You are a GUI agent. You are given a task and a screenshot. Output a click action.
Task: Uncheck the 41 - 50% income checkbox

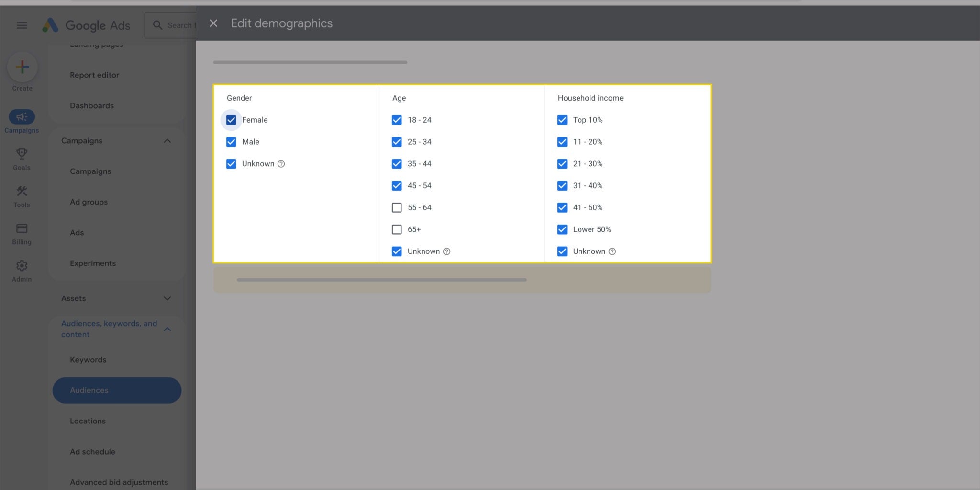coord(562,207)
